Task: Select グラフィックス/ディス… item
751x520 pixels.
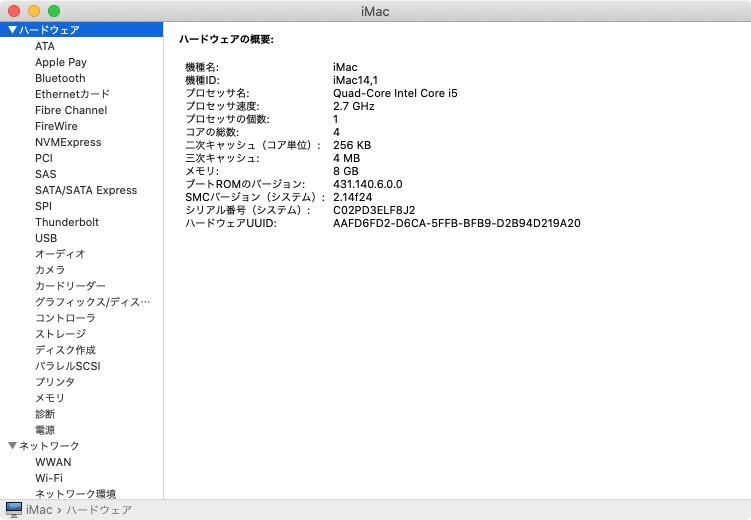Action: pyautogui.click(x=92, y=302)
